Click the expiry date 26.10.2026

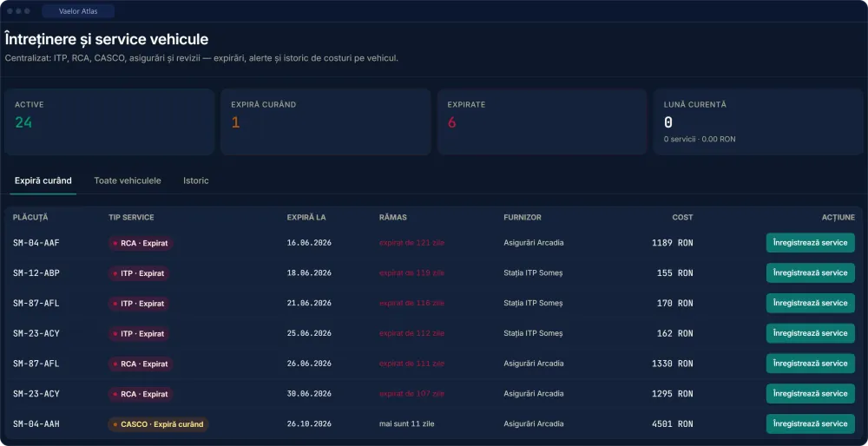pyautogui.click(x=309, y=424)
